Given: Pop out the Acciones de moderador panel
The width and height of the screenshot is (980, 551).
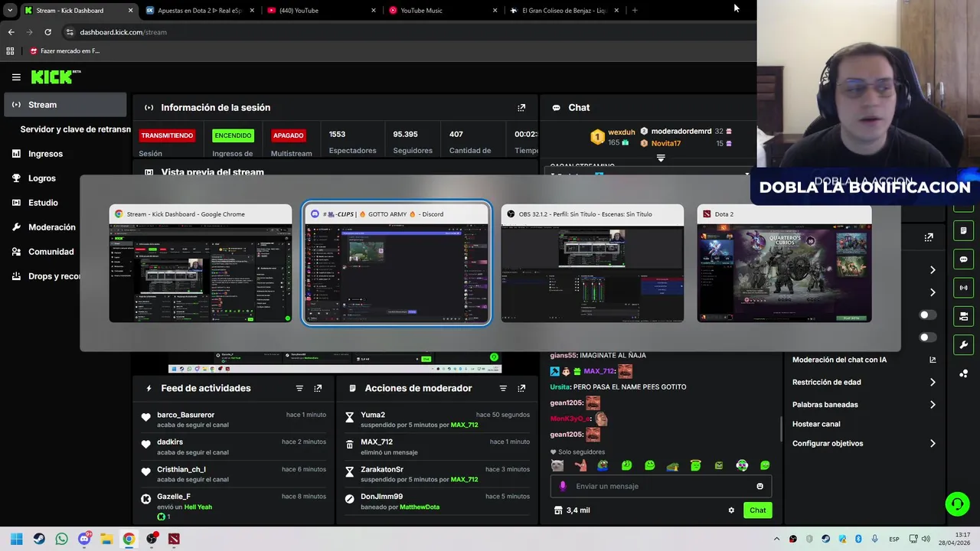Looking at the screenshot, I should click(x=521, y=389).
